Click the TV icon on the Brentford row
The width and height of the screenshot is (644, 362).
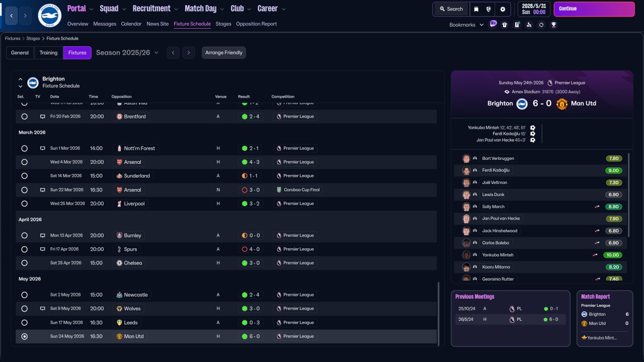tap(43, 117)
